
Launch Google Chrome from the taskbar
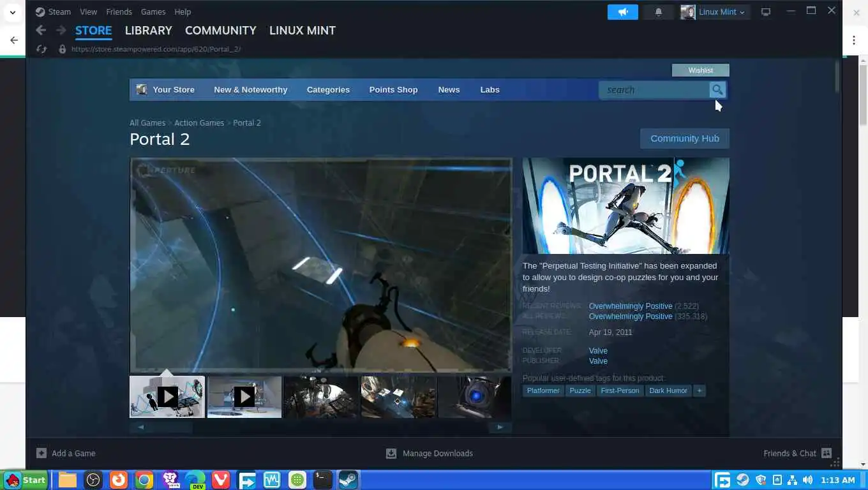click(144, 480)
